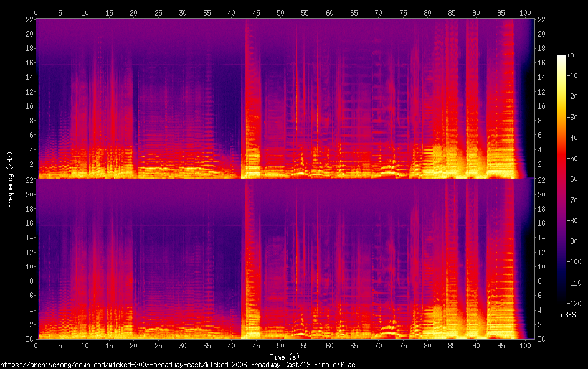
Task: Click the 50 tick on the top time axis
Action: [280, 12]
